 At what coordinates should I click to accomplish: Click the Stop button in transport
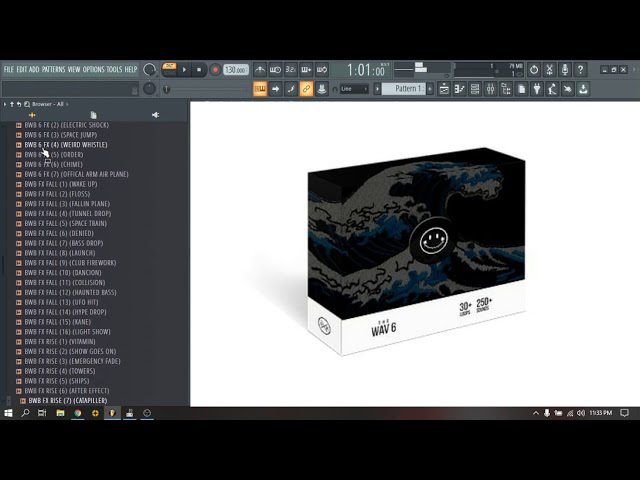point(199,70)
